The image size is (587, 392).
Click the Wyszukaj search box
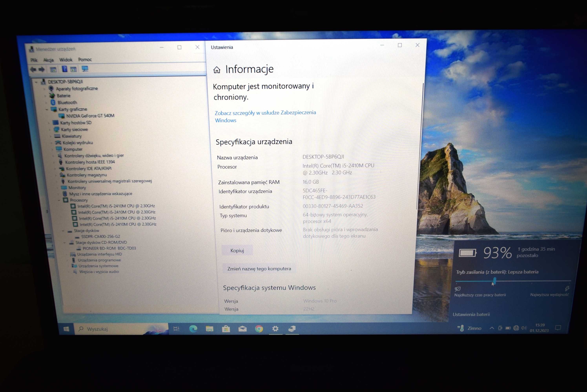click(121, 329)
